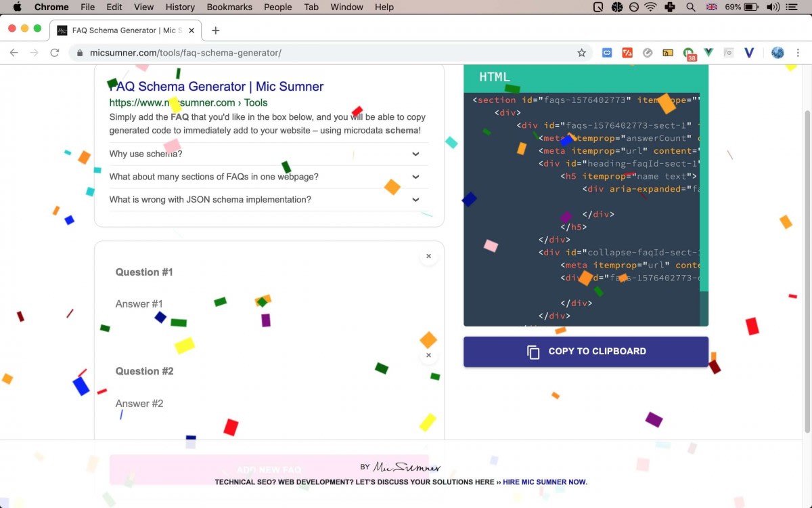Click the blue V extension icon
Screen dimensions: 812x508
[x=749, y=53]
